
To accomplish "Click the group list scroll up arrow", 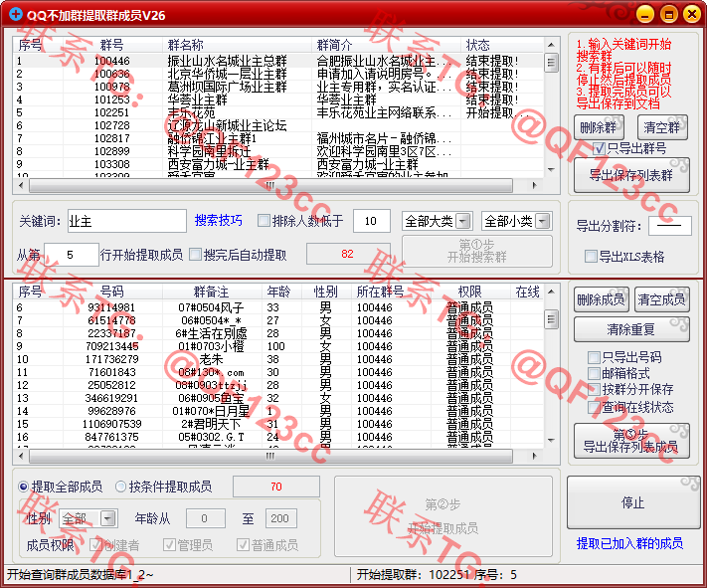I will click(x=551, y=45).
